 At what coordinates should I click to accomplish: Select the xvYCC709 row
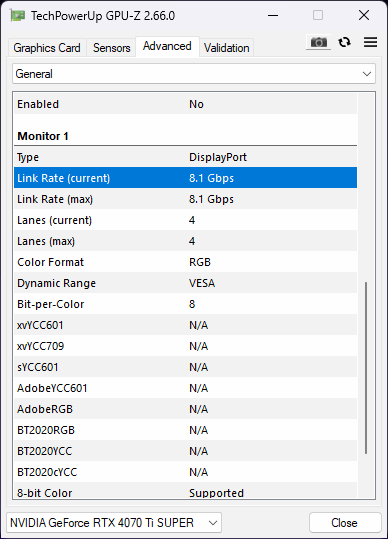[186, 345]
